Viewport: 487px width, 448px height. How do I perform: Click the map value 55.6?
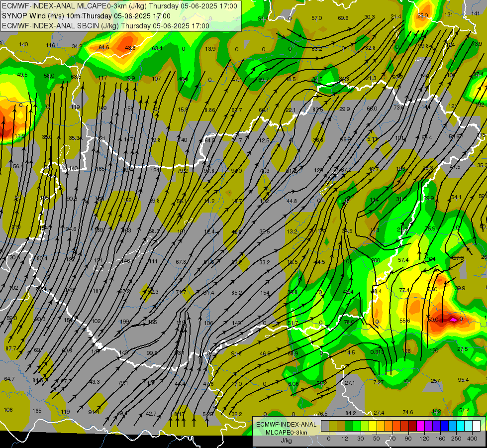(405, 321)
